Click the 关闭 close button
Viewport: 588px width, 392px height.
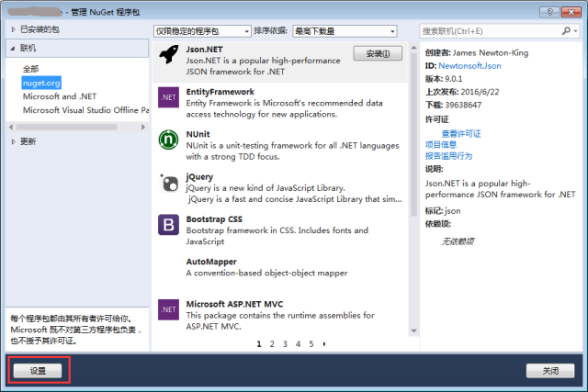coord(550,371)
